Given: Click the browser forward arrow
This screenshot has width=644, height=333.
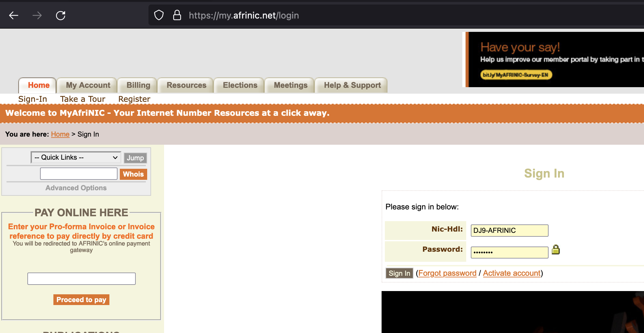Looking at the screenshot, I should coord(37,15).
